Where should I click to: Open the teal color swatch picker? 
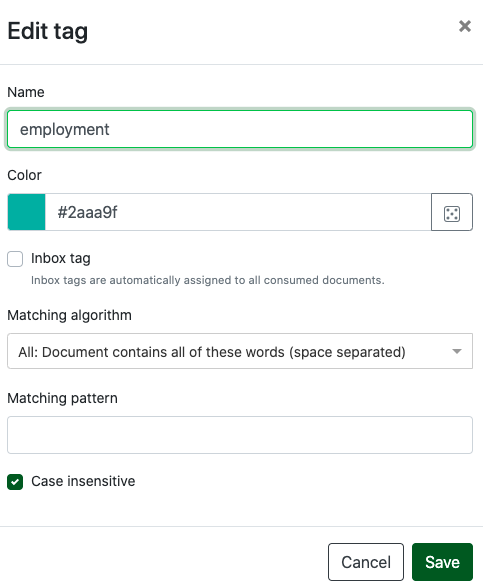tap(26, 212)
